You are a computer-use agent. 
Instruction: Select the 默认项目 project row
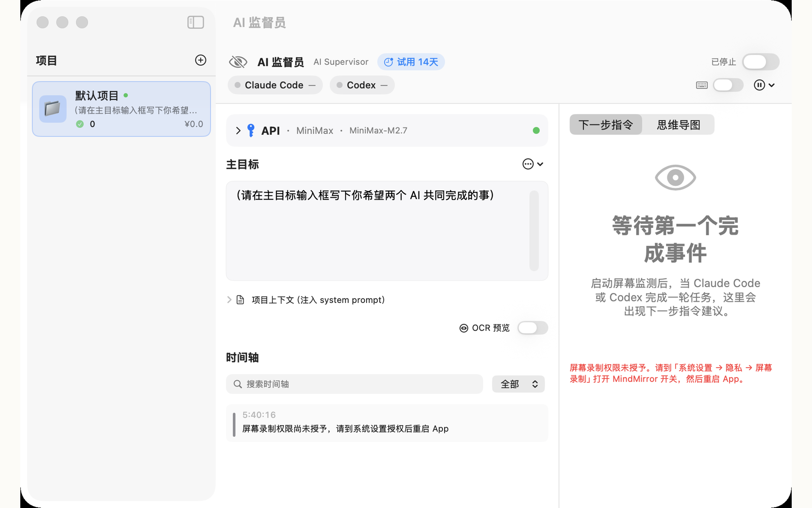point(122,109)
